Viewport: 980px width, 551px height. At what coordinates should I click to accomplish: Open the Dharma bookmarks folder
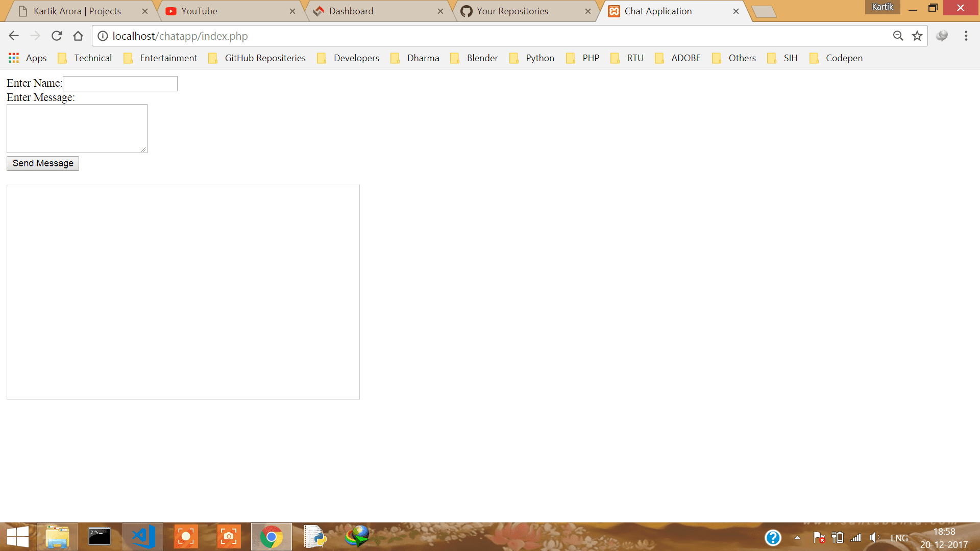pos(415,58)
